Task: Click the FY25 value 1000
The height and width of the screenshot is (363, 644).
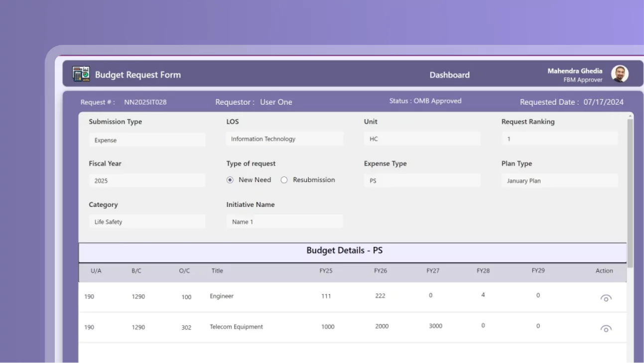Action: [x=328, y=327]
